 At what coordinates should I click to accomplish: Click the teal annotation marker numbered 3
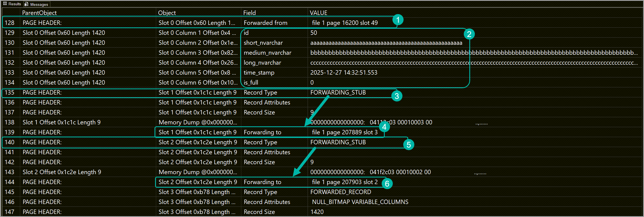(x=397, y=96)
